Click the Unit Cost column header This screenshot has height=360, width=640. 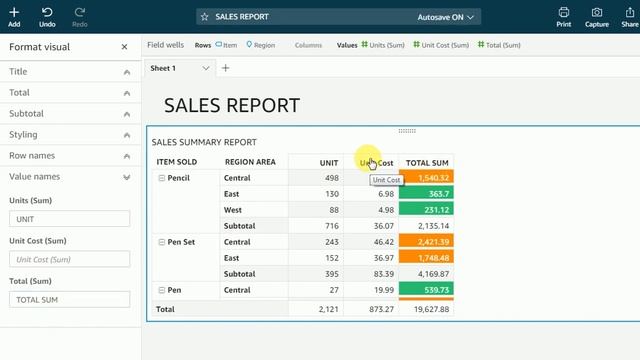click(376, 163)
